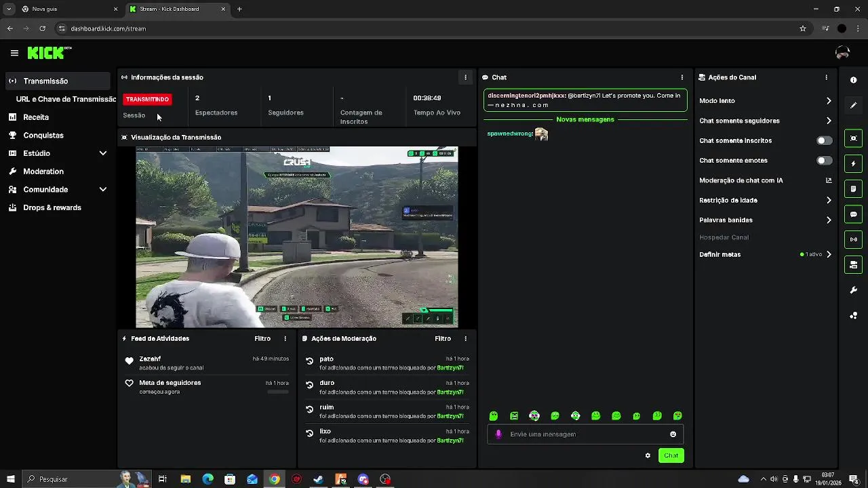
Task: Open the emoji picker in chat input
Action: point(673,434)
